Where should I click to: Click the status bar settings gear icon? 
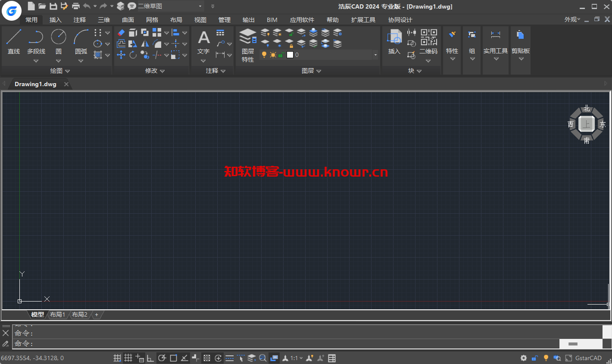[x=524, y=358]
